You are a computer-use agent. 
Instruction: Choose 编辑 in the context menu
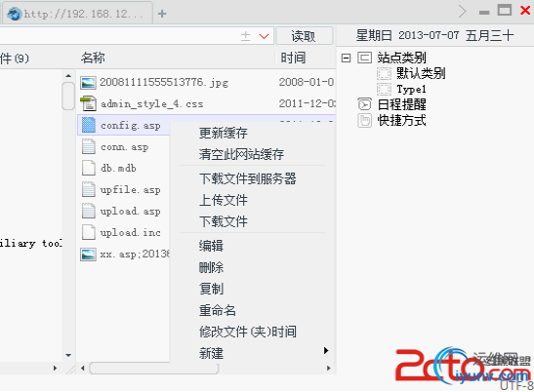[x=211, y=246]
